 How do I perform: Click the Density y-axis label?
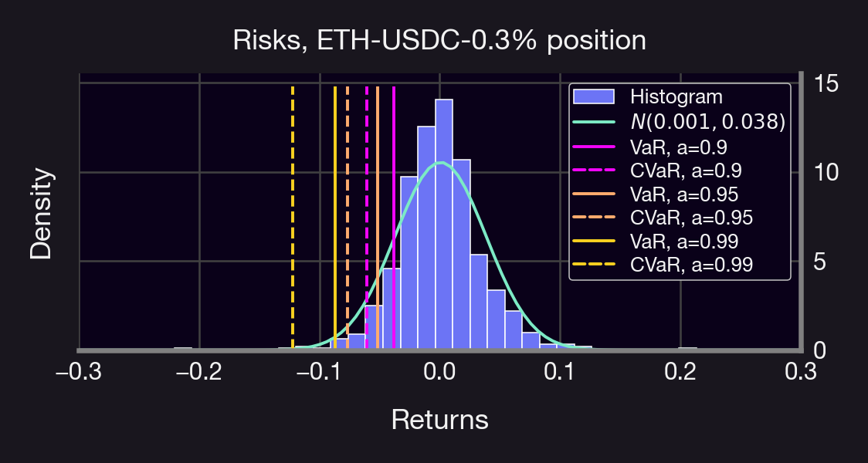coord(41,215)
